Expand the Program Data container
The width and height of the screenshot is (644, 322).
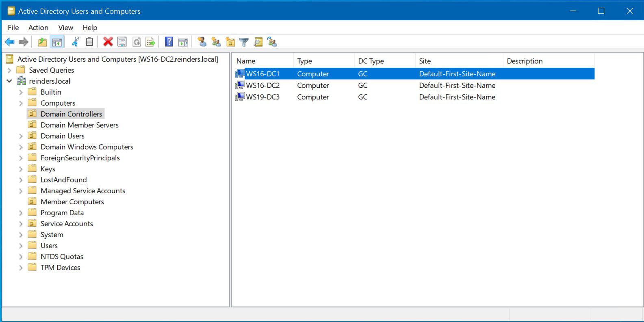[21, 213]
